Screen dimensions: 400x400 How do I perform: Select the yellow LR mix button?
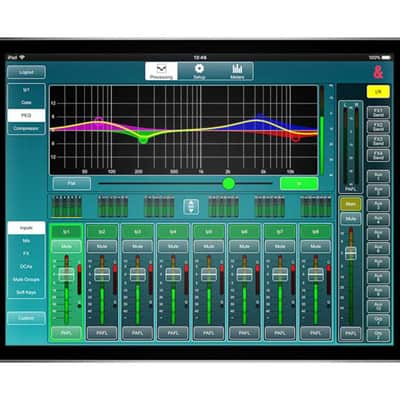point(378,92)
